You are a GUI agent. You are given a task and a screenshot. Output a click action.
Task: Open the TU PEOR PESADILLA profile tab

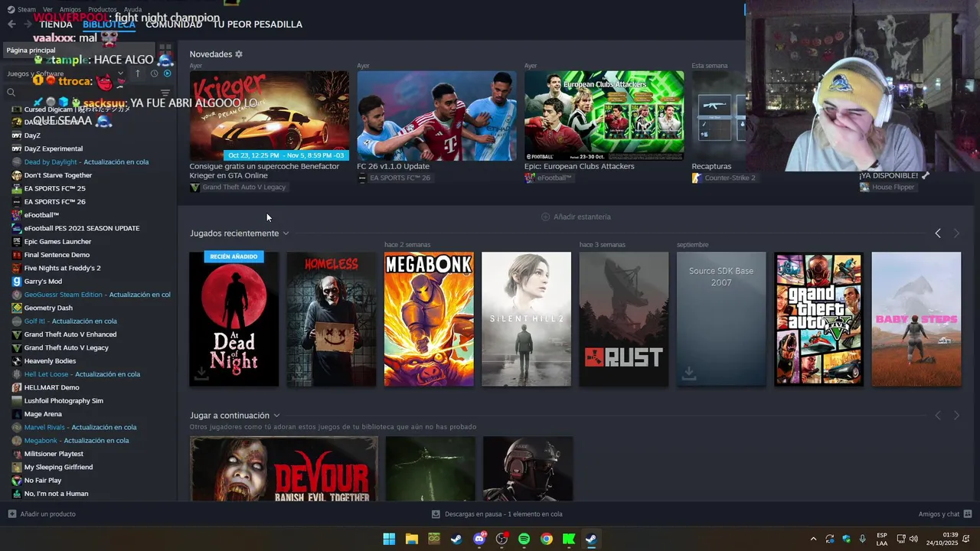point(257,24)
